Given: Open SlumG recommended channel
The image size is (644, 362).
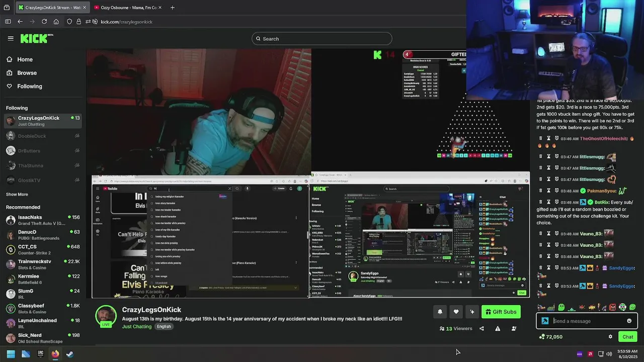Looking at the screenshot, I should point(43,294).
